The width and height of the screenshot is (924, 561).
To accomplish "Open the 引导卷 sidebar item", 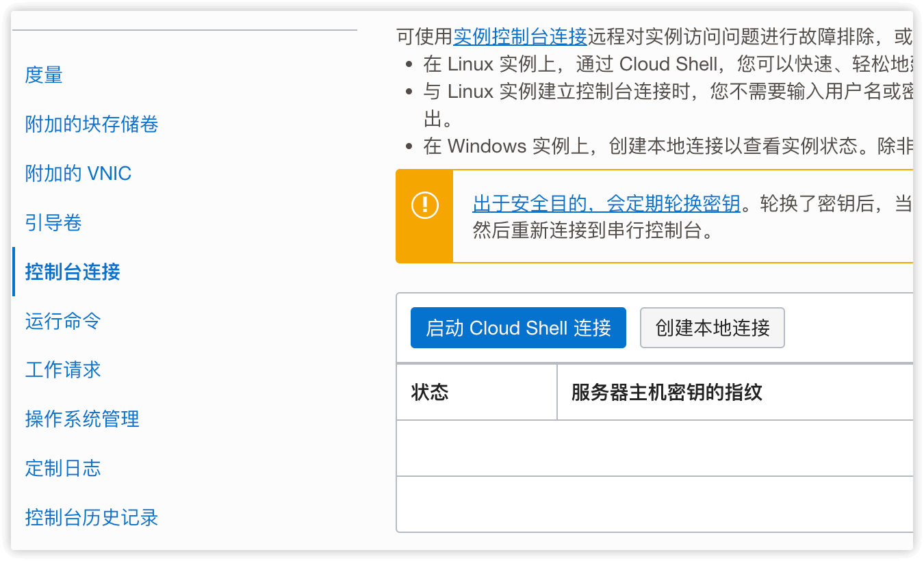I will (x=53, y=222).
